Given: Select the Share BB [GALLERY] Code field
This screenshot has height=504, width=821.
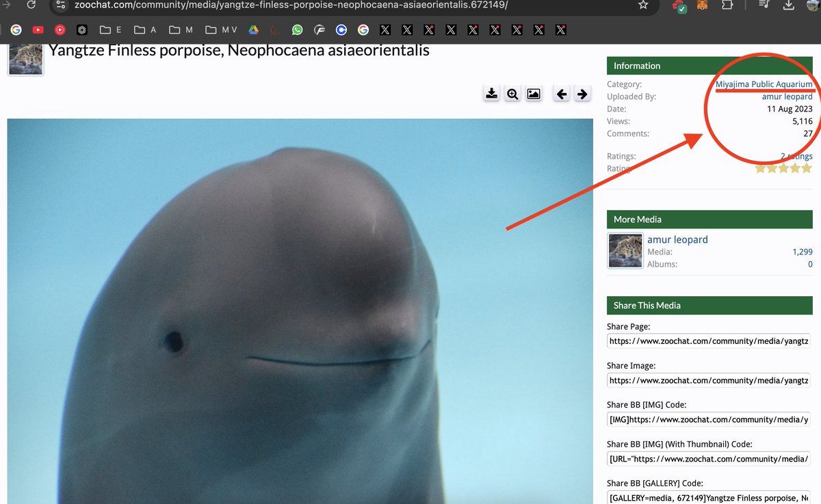Looking at the screenshot, I should point(709,497).
